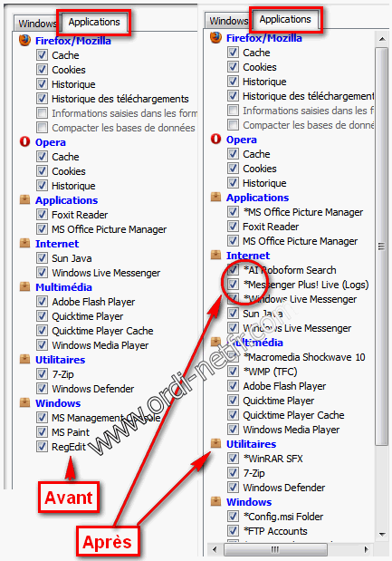Click the vertical scrollbar thumb
Screen dimensions: 392x561
pos(382,247)
